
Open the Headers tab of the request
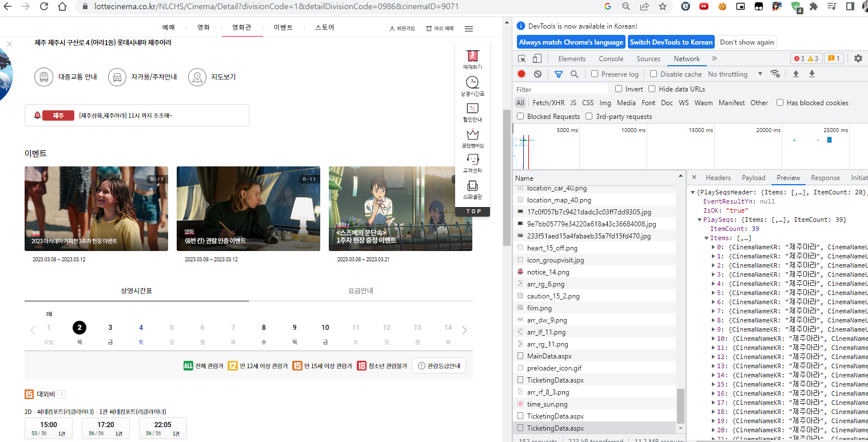718,178
